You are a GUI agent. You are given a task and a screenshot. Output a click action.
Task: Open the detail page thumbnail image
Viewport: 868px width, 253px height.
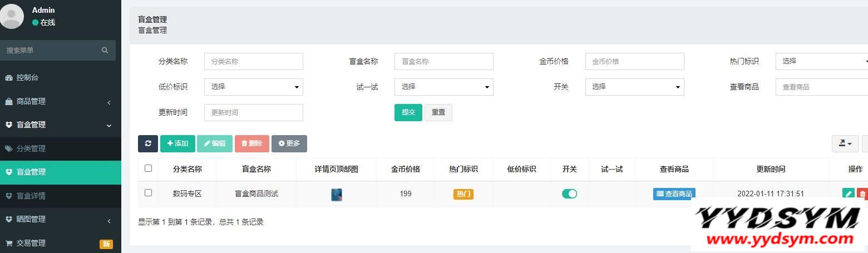coord(337,194)
